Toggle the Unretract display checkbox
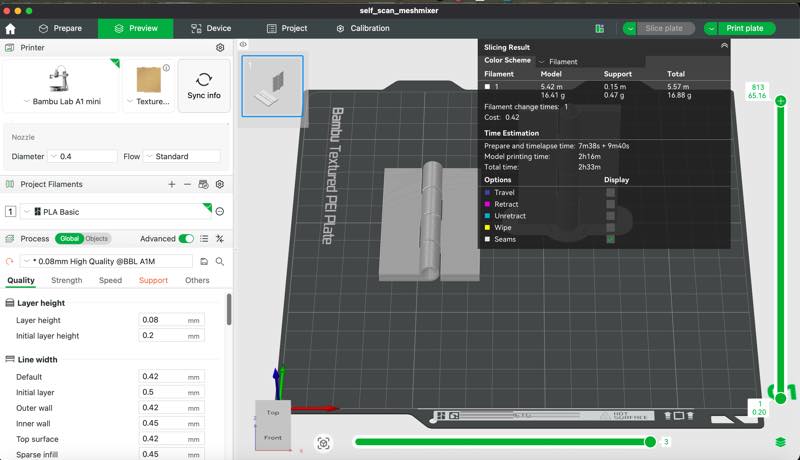The image size is (800, 460). tap(610, 216)
